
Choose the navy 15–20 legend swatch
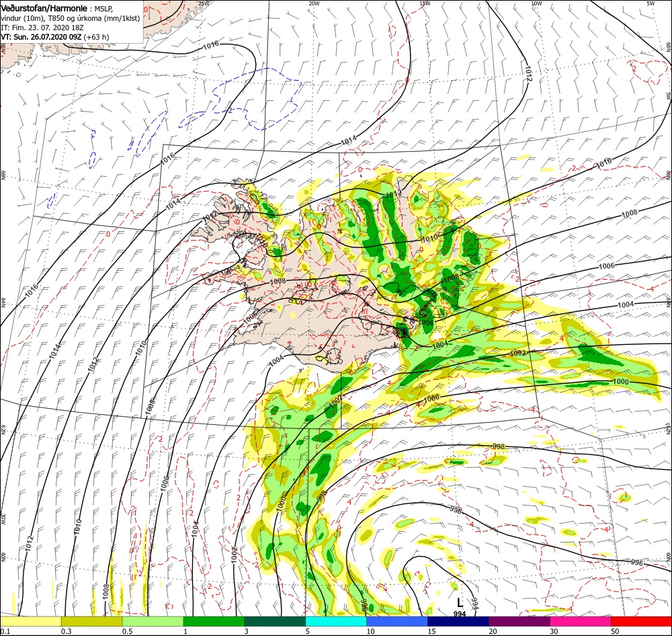tap(458, 621)
